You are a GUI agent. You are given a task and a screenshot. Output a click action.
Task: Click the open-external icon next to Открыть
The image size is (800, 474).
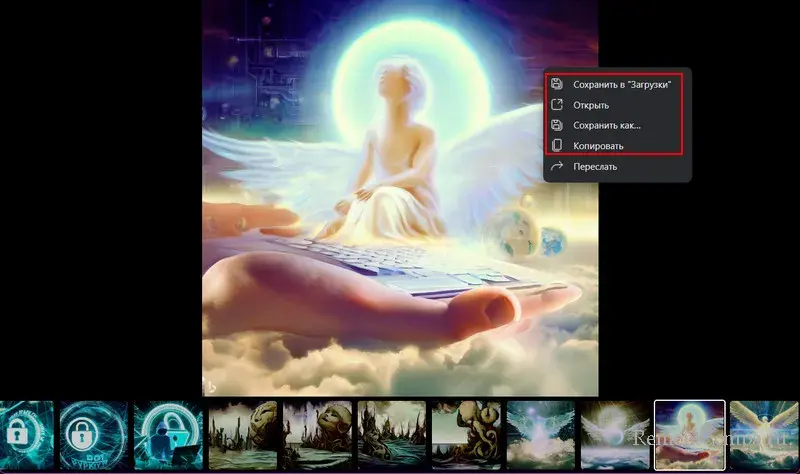click(x=557, y=105)
